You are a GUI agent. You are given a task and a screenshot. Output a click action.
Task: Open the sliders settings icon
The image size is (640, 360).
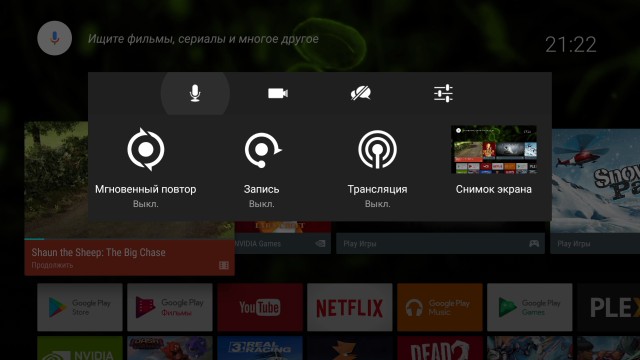point(443,93)
